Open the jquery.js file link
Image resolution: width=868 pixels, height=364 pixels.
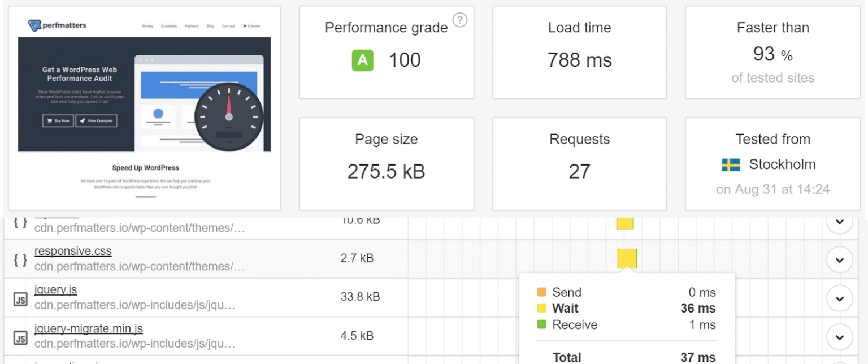(x=55, y=289)
